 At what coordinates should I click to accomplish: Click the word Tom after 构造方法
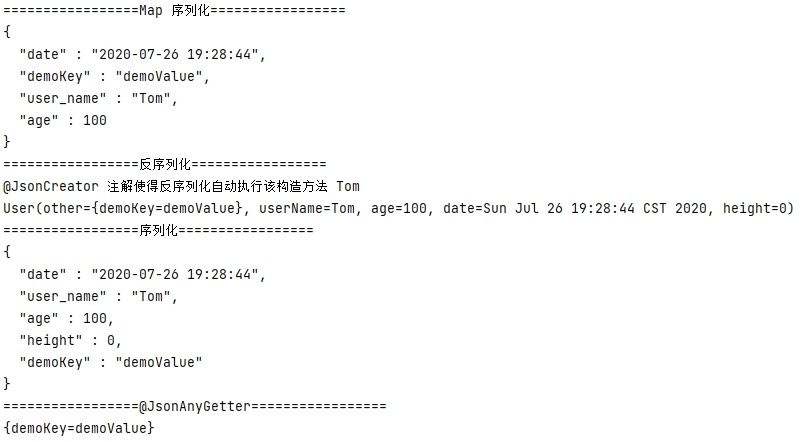point(347,186)
